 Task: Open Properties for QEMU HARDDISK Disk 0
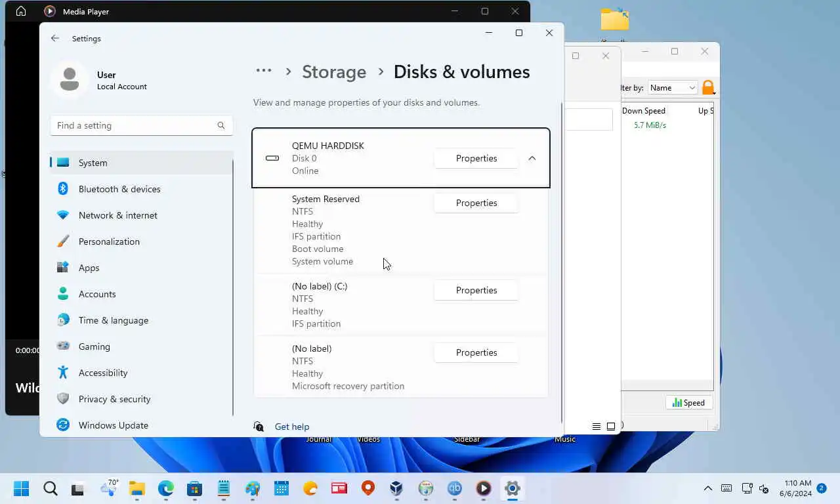(x=476, y=158)
